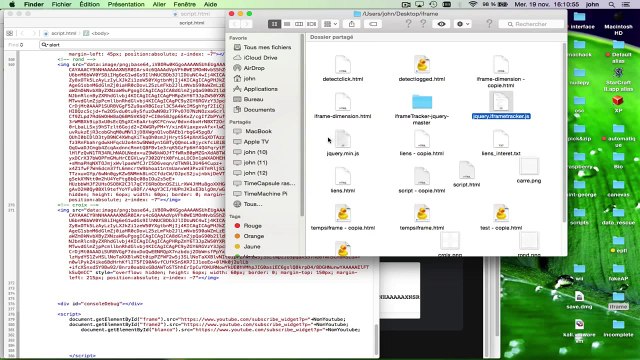Open the Édition menu
The image size is (640, 360).
89,4
